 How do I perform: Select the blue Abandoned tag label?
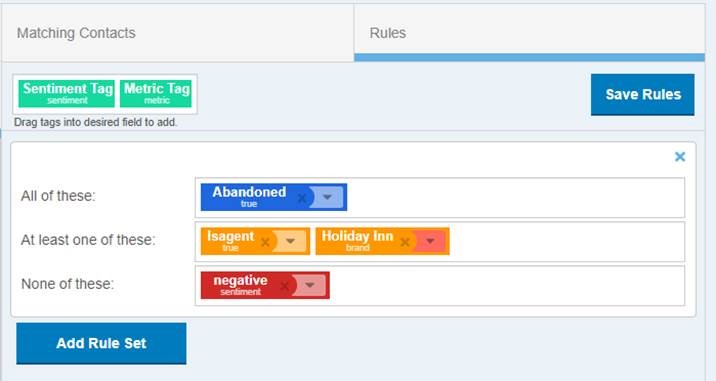249,197
